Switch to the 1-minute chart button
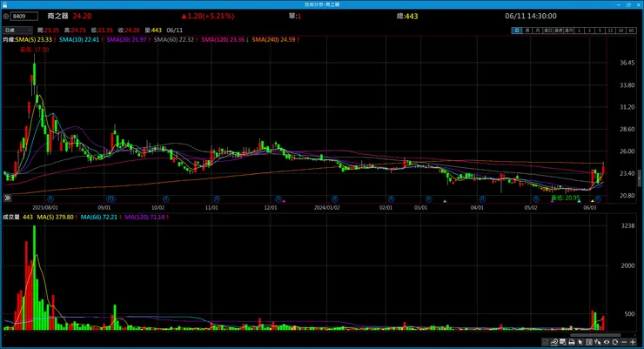Screen dimensions: 644x349 tap(579, 30)
